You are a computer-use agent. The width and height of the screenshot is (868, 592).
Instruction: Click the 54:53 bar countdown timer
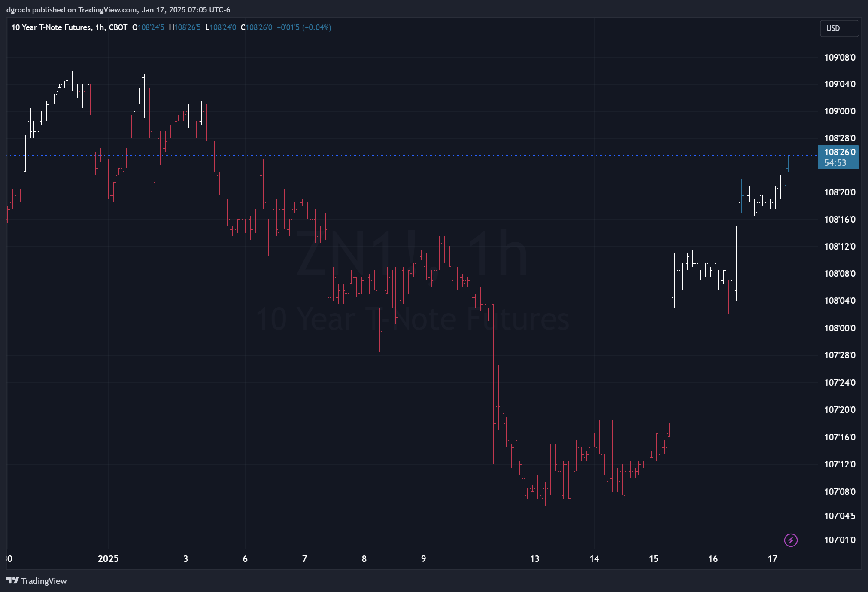835,163
